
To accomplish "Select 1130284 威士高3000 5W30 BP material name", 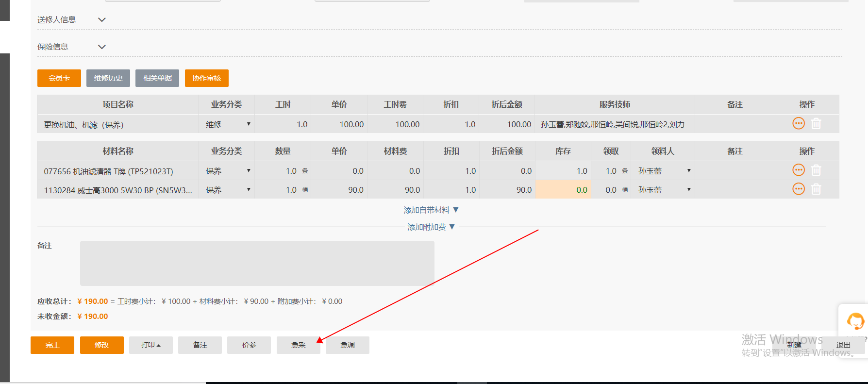I will click(x=118, y=190).
